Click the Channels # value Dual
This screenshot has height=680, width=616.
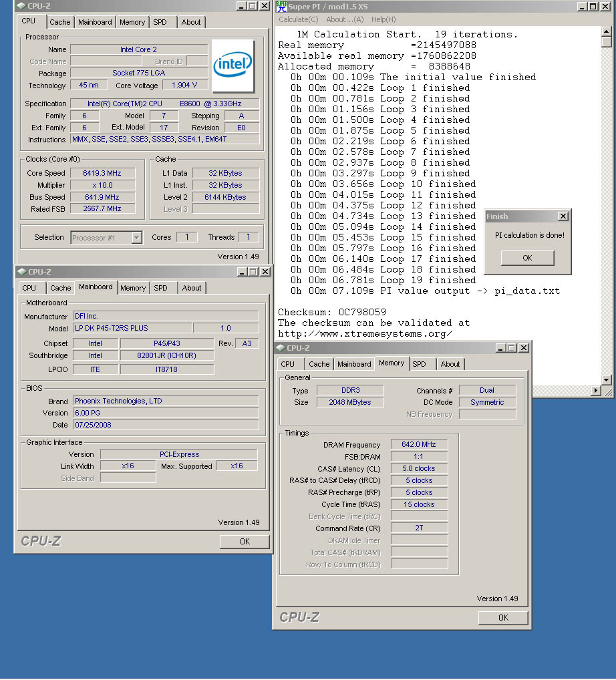[487, 390]
